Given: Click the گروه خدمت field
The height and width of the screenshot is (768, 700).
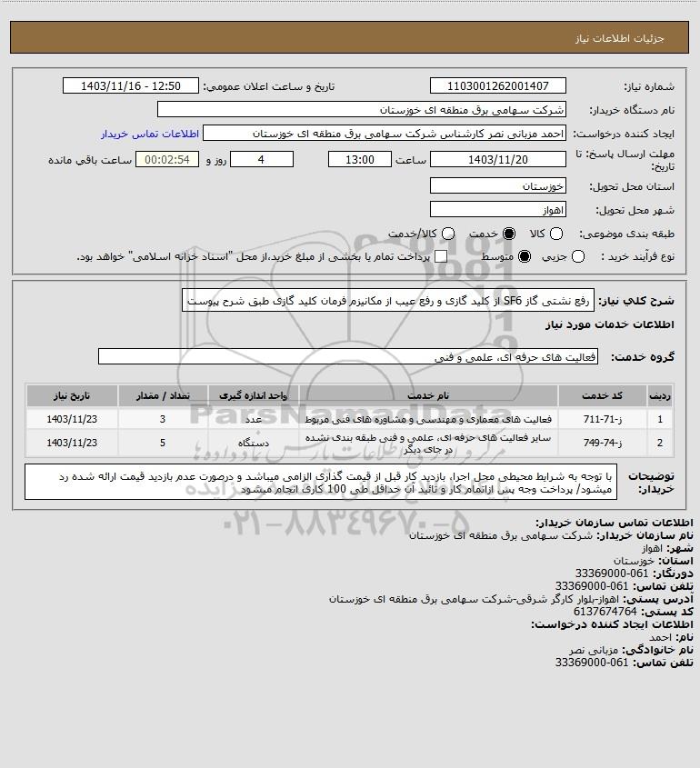Looking at the screenshot, I should coord(348,357).
